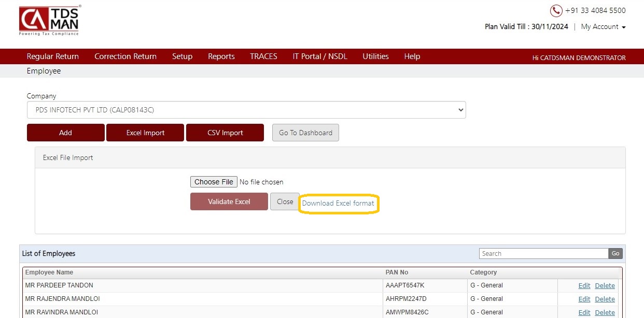Click Choose File to select an Excel
644x318 pixels.
click(x=214, y=182)
